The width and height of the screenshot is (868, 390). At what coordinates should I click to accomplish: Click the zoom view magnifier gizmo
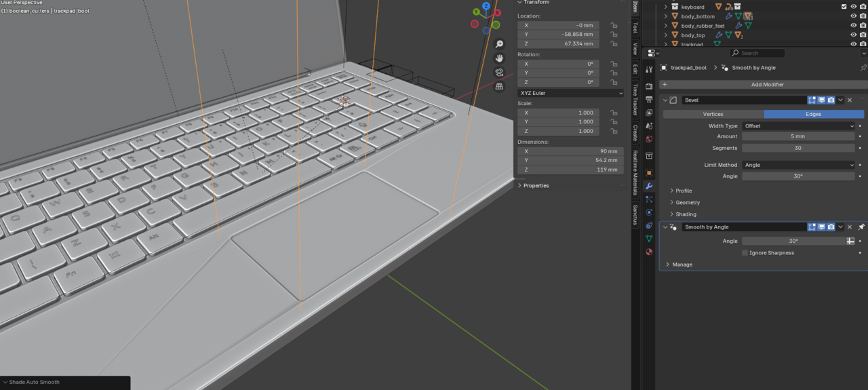coord(499,44)
